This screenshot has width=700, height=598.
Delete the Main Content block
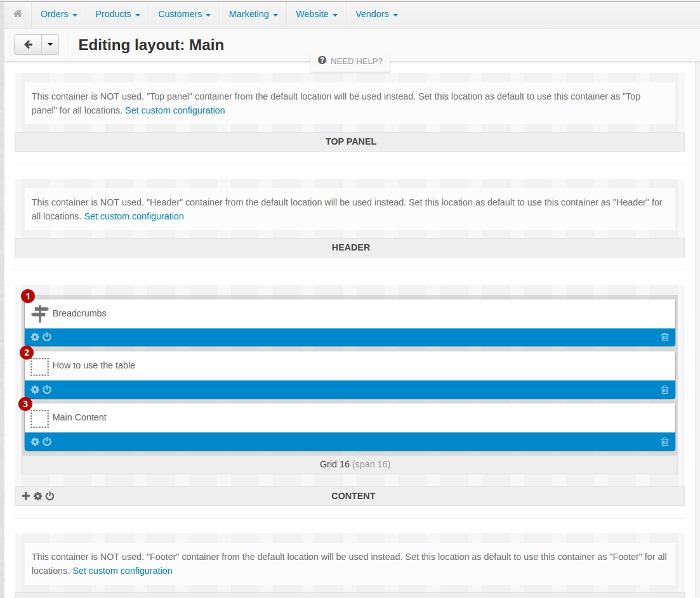664,441
